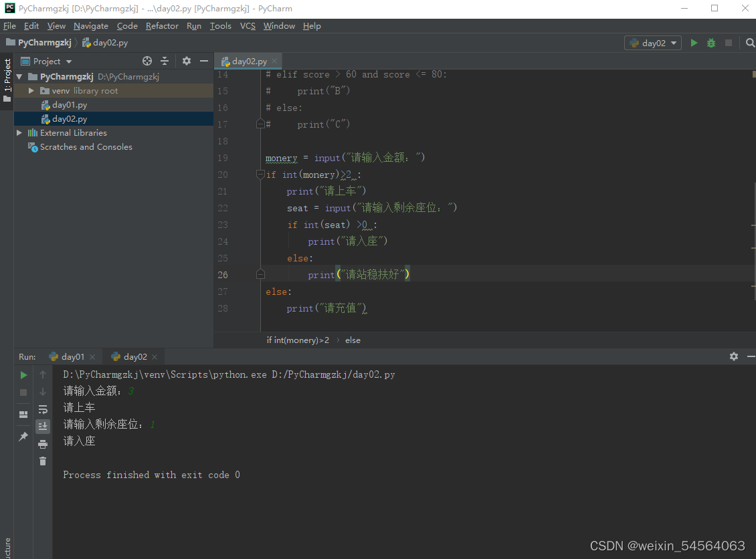Open the Edit menu
Viewport: 756px width, 559px height.
tap(31, 26)
